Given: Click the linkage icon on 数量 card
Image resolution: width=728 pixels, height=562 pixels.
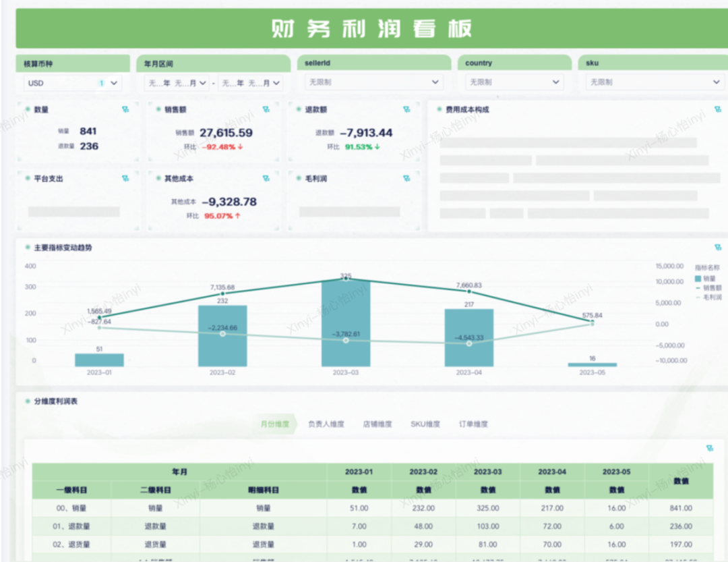Looking at the screenshot, I should [125, 109].
